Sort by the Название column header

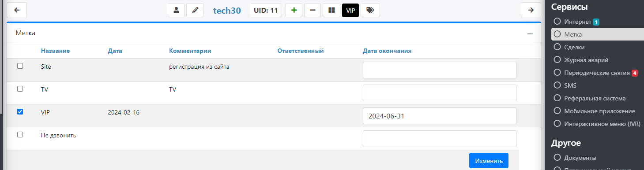[55, 51]
